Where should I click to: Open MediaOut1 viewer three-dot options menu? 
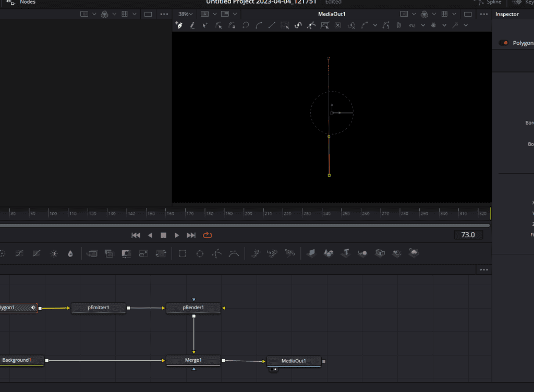[484, 14]
